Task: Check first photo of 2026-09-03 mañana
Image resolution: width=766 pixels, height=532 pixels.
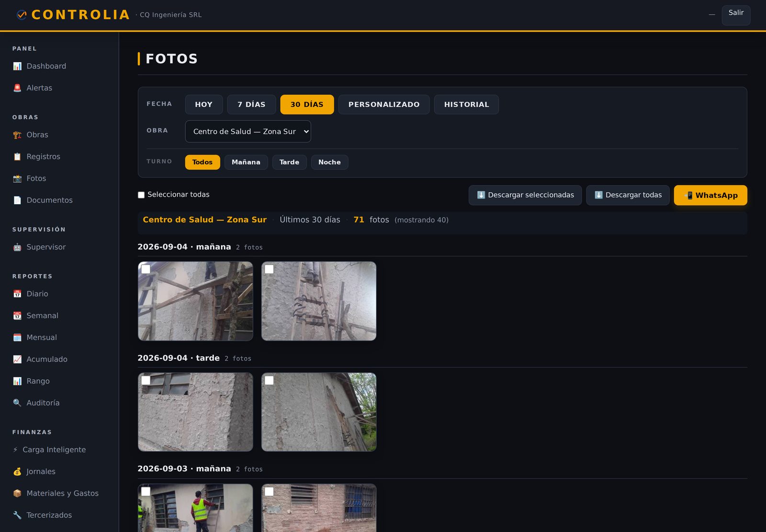Action: coord(146,491)
